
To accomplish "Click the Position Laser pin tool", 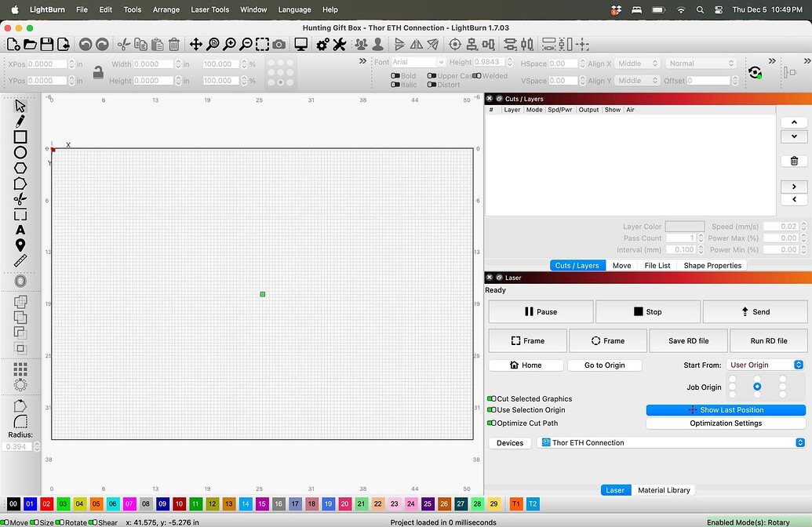I will coord(22,245).
